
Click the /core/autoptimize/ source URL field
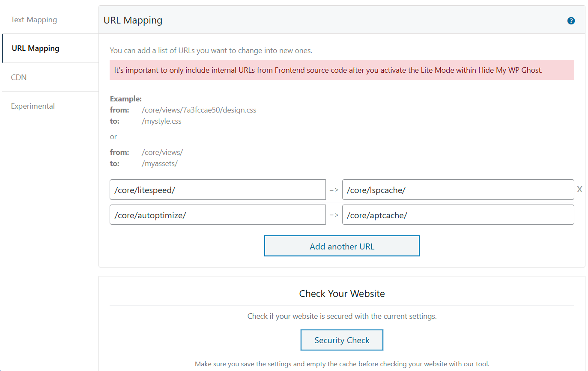tap(218, 215)
